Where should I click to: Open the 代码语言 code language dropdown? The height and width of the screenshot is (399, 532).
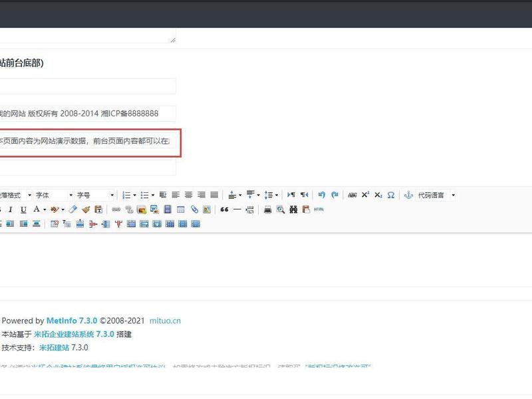coord(436,195)
